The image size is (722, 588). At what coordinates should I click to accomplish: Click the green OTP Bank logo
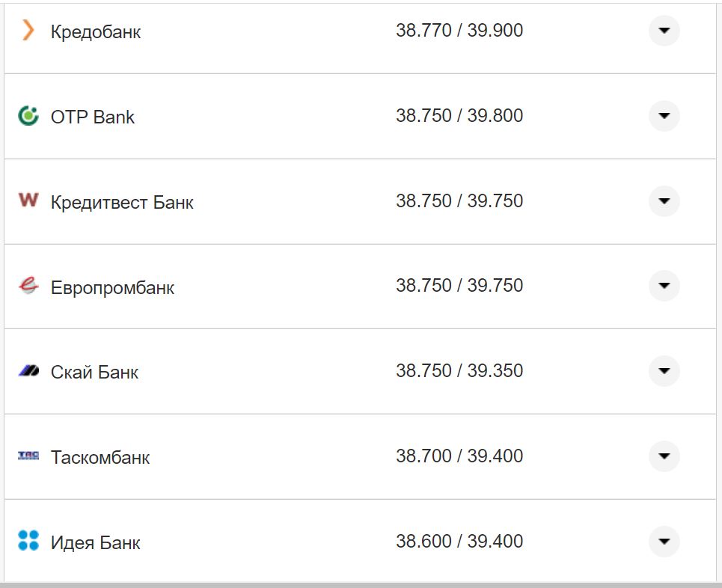pos(28,116)
